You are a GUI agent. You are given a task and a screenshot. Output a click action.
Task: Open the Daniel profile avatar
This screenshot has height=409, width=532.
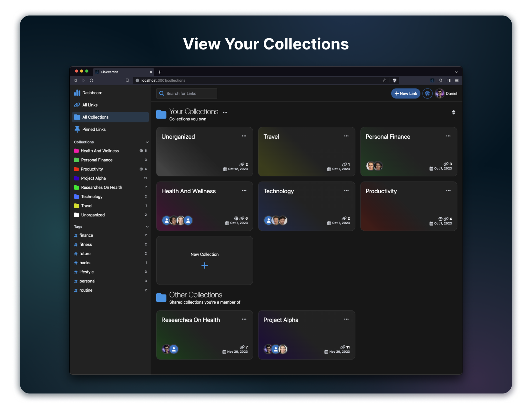click(x=439, y=93)
